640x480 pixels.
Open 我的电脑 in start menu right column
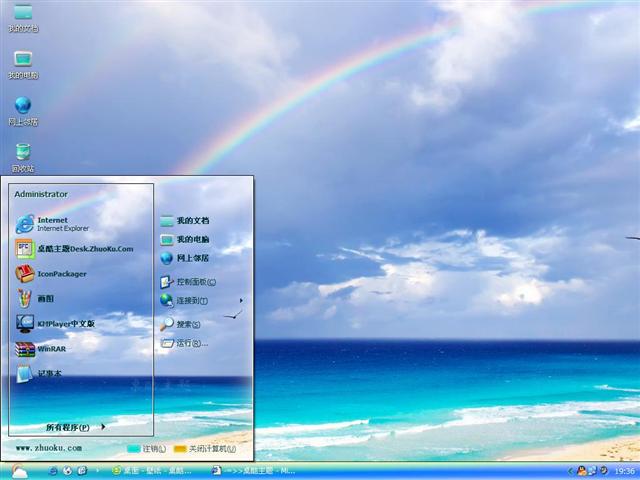[185, 240]
